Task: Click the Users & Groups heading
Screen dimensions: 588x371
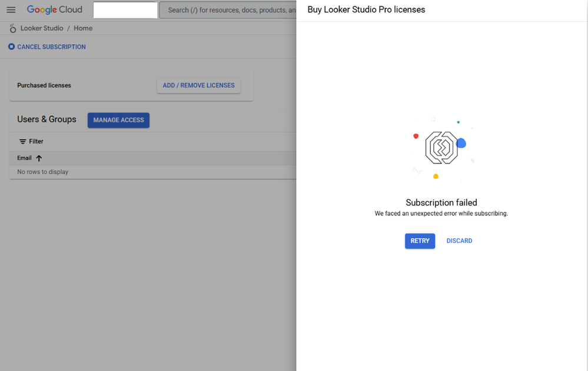Action: tap(46, 119)
